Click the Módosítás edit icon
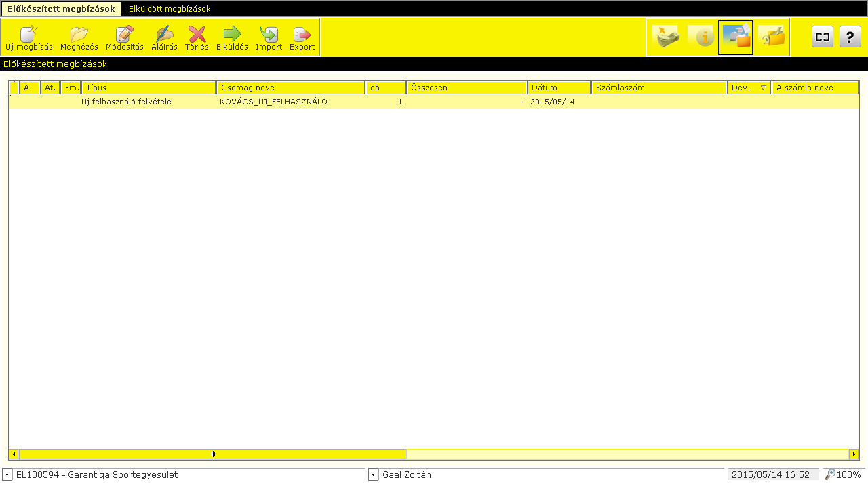868x483 pixels. (x=125, y=38)
